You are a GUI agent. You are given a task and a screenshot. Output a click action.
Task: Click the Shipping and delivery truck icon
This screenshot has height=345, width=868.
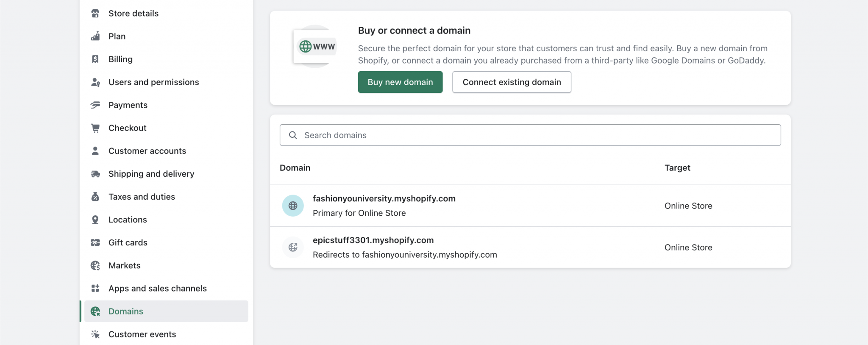coord(95,174)
